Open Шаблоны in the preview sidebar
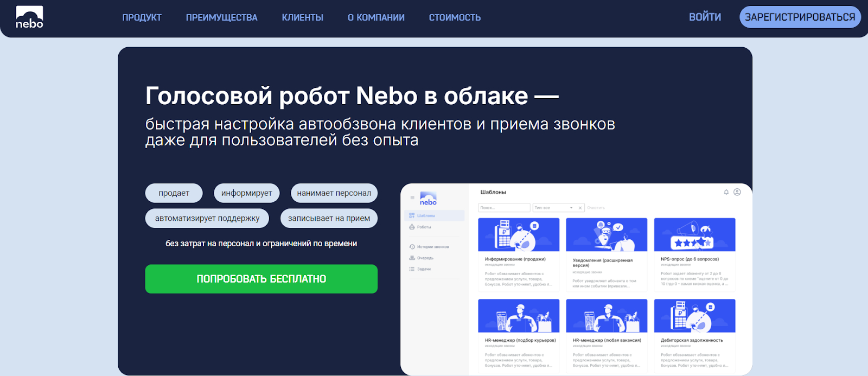Screen dimensions: 868x376 [x=435, y=215]
